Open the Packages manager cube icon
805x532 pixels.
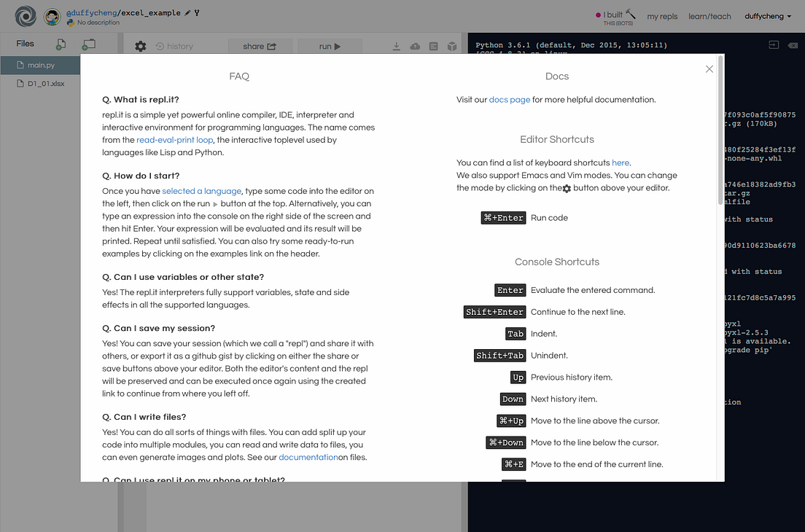tap(452, 45)
